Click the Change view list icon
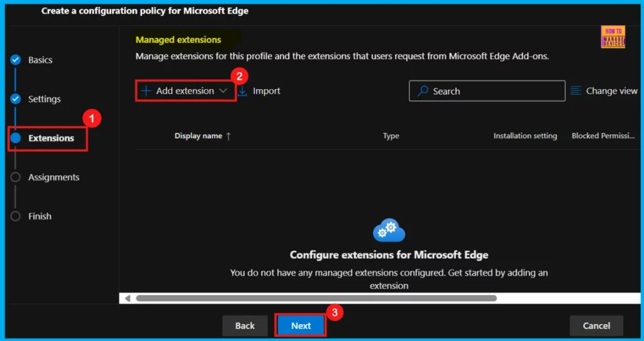Screen dimensions: 644x341 576,90
